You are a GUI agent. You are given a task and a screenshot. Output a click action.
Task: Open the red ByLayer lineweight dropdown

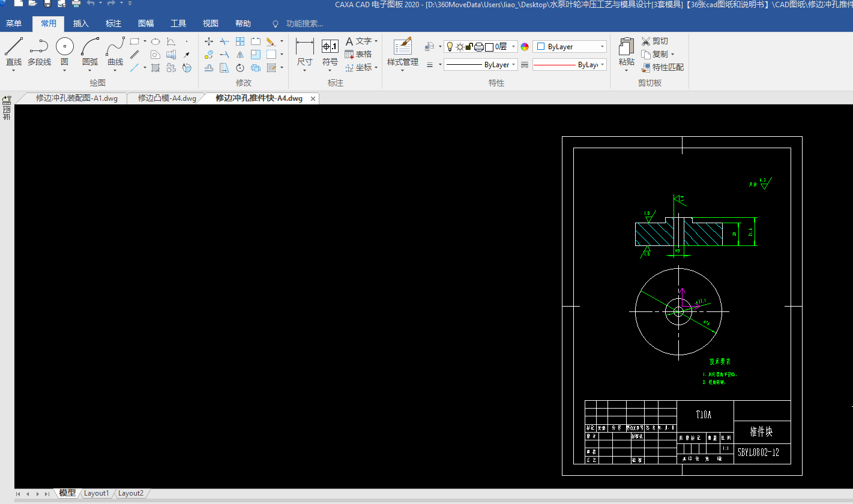pyautogui.click(x=570, y=65)
